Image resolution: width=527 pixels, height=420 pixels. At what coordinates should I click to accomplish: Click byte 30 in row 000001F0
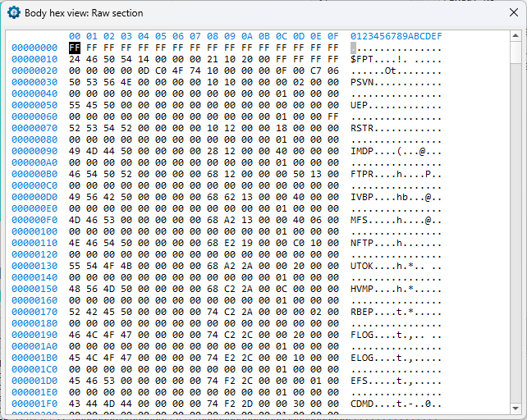tap(299, 404)
